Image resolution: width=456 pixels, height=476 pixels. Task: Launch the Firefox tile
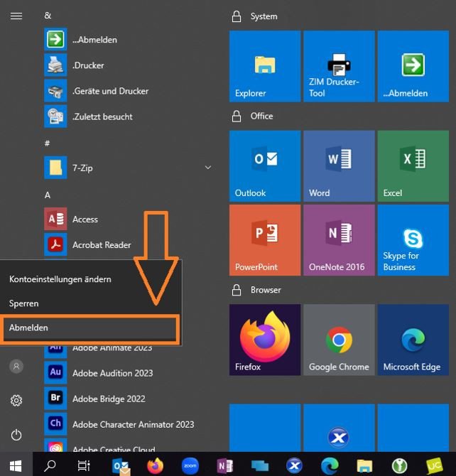point(265,340)
